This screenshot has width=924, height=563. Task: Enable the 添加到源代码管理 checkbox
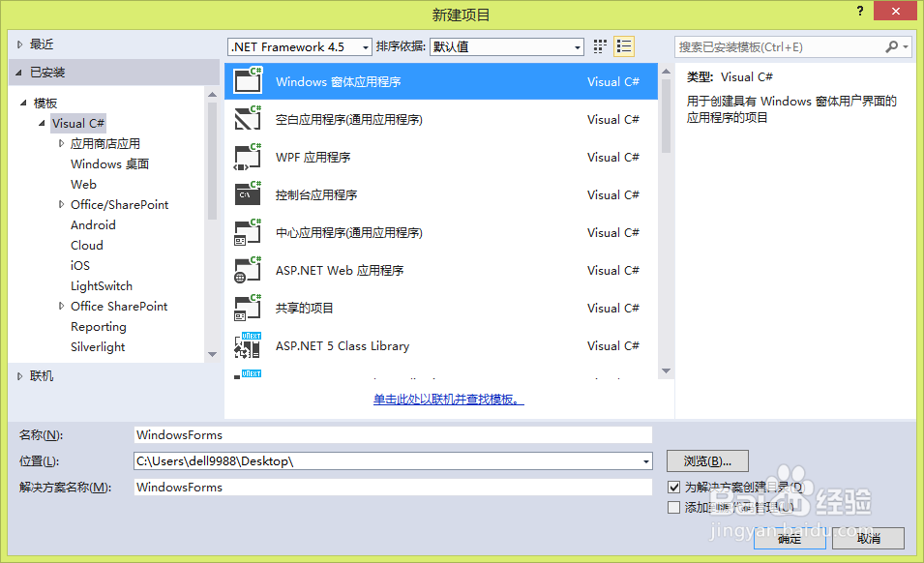tap(674, 507)
